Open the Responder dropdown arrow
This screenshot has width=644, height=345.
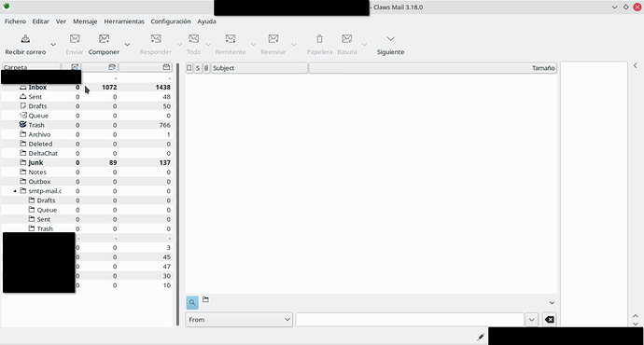coord(179,45)
